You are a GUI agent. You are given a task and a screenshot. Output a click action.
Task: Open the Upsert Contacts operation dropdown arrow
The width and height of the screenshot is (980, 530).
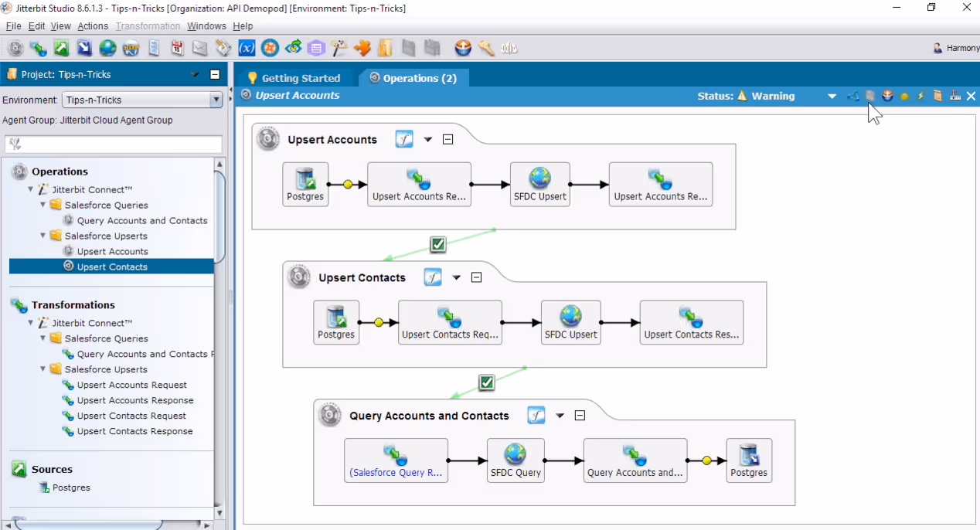[457, 277]
